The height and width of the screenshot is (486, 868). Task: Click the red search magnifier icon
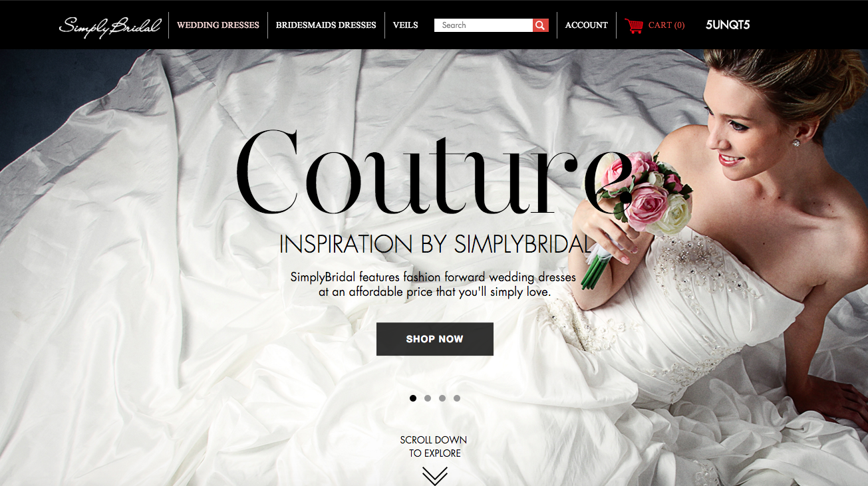(541, 25)
